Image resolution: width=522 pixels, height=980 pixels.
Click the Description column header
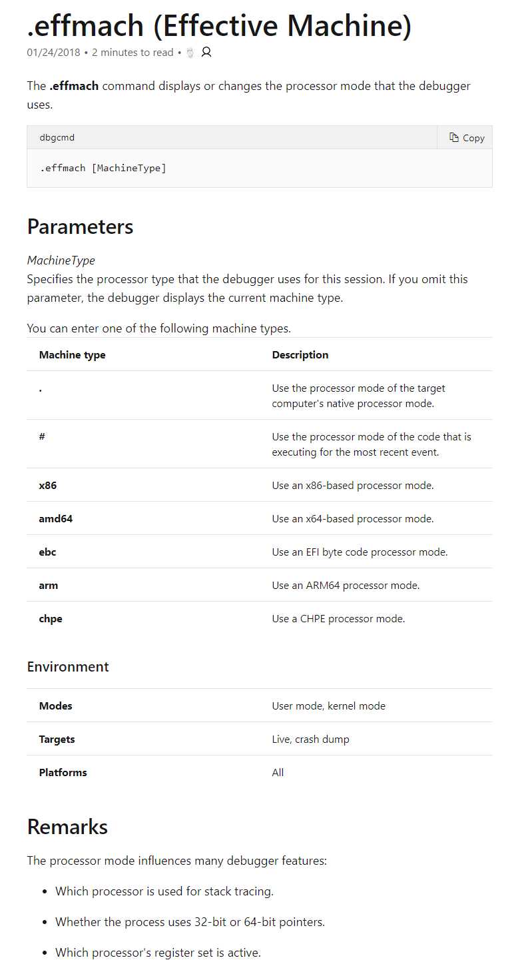(x=300, y=355)
